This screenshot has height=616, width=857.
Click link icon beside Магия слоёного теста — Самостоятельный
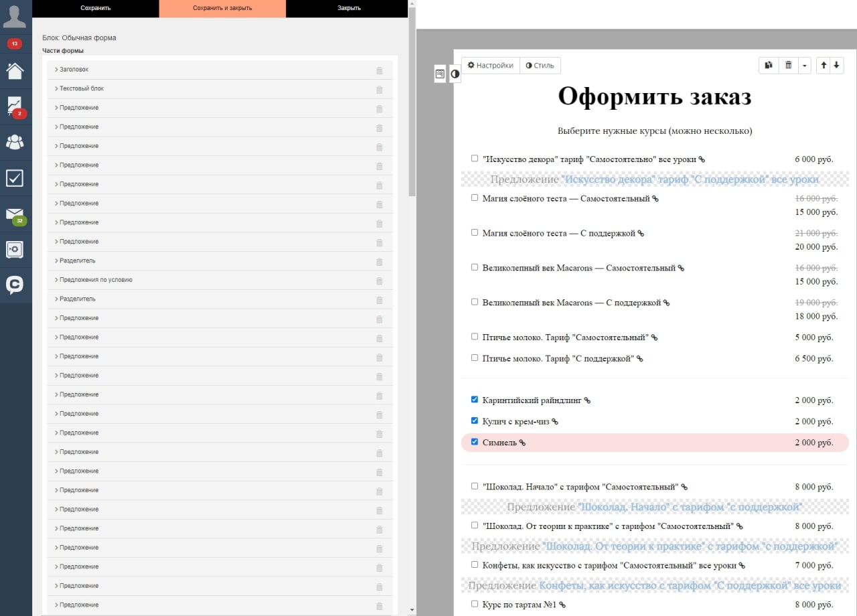coord(655,199)
